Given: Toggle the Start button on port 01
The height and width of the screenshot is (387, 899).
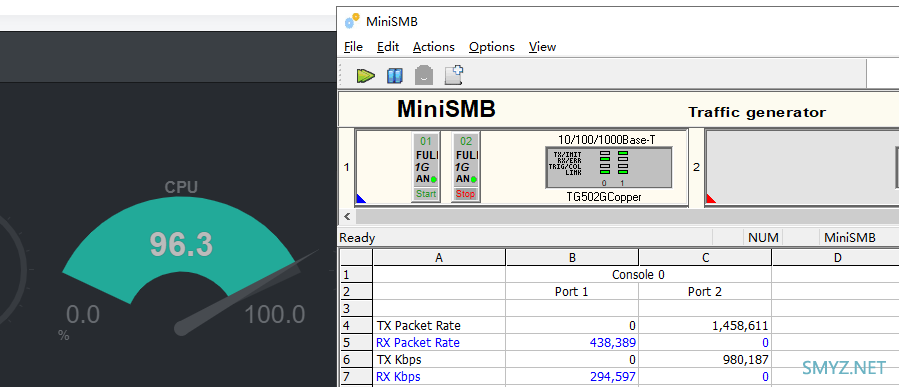Looking at the screenshot, I should (x=426, y=194).
